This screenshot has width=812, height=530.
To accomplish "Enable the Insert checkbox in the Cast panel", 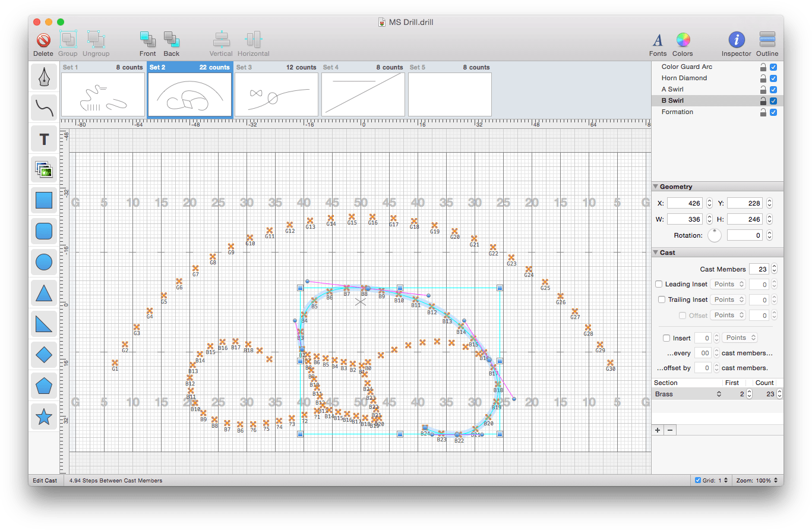I will click(x=666, y=337).
